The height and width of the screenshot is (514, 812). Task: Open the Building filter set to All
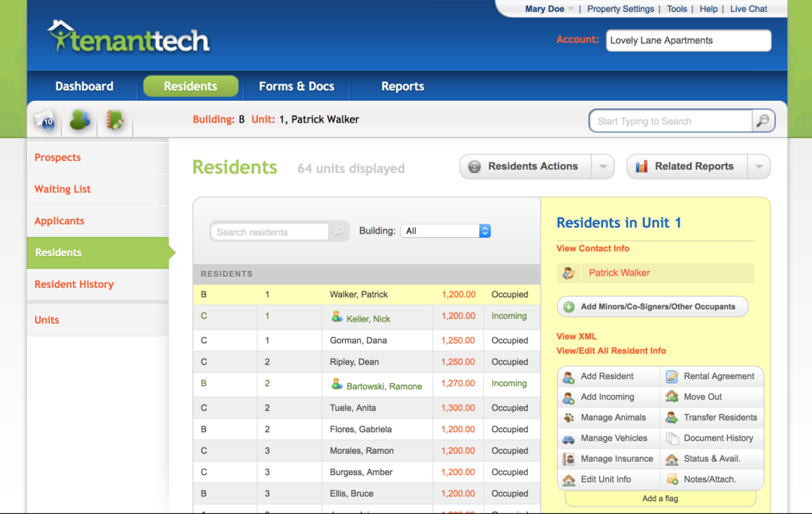446,230
